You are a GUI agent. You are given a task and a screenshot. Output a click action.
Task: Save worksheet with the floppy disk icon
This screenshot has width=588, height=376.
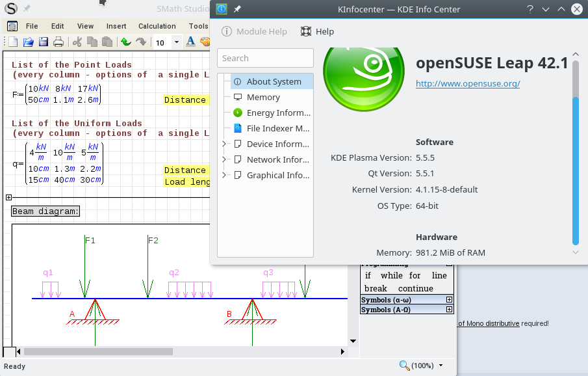(44, 42)
